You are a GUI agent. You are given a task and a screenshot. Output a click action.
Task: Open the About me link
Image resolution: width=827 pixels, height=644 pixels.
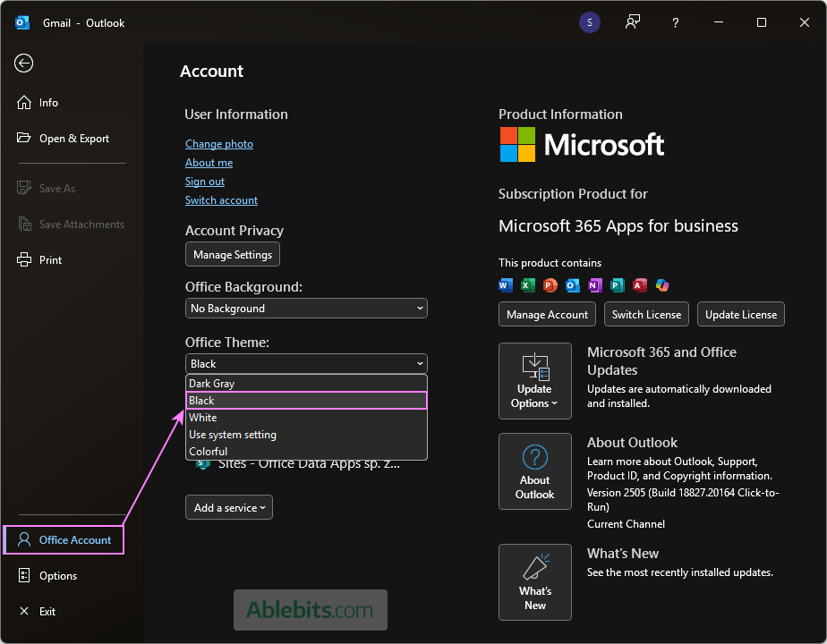pyautogui.click(x=209, y=163)
